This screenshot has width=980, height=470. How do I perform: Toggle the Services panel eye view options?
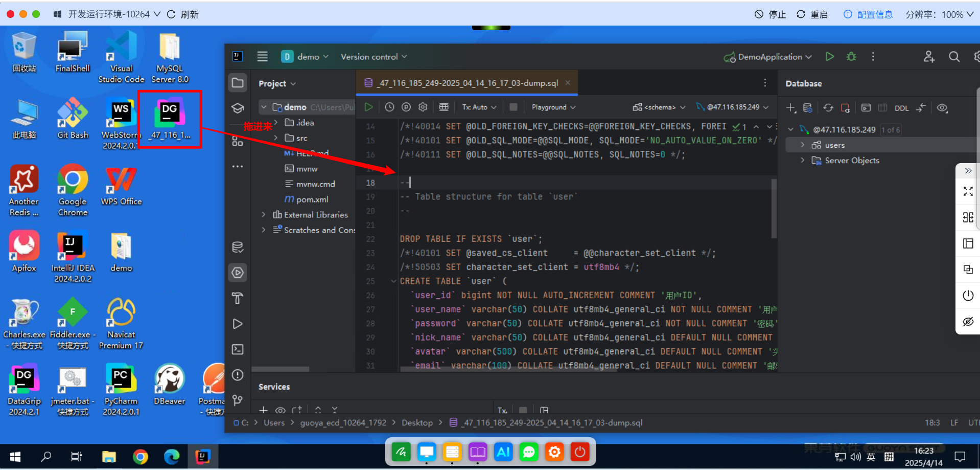[280, 410]
